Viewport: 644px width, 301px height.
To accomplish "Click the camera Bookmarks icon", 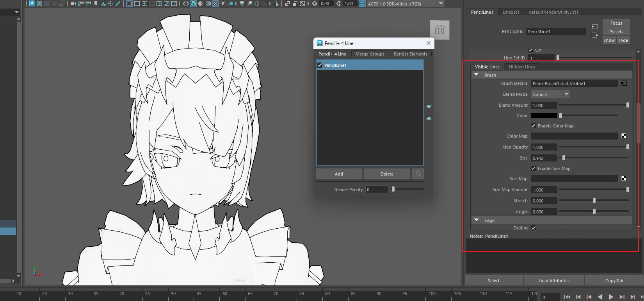I will pyautogui.click(x=95, y=4).
